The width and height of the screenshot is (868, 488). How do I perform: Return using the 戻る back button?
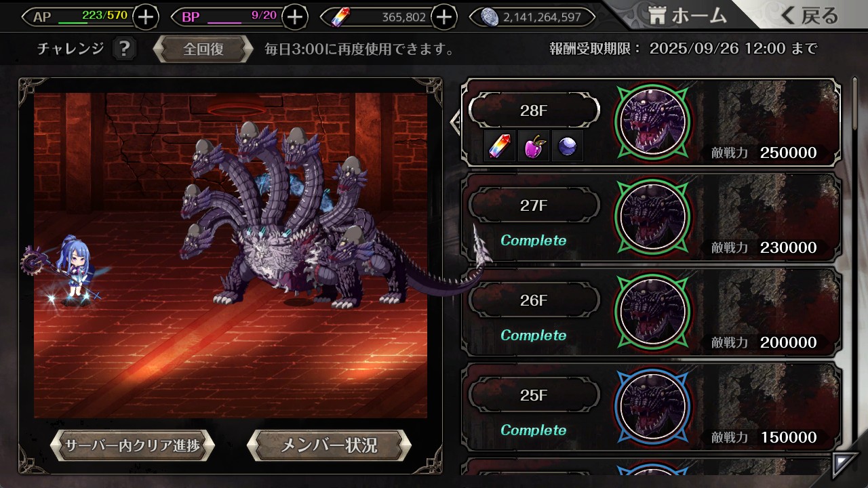point(810,16)
